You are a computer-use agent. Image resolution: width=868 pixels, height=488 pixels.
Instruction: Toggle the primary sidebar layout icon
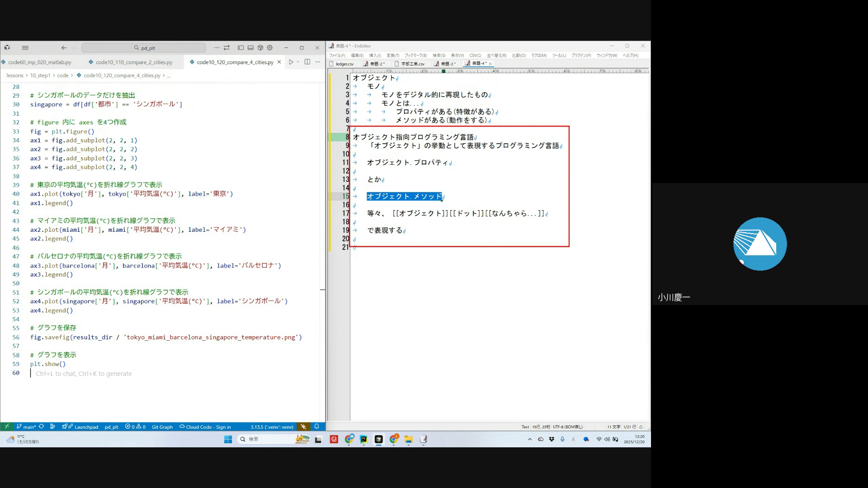click(x=241, y=47)
